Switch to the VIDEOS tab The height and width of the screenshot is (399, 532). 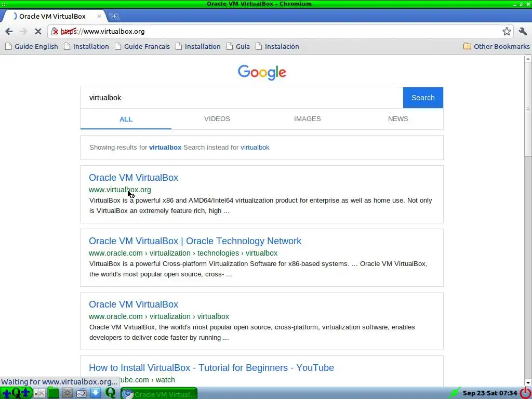pyautogui.click(x=217, y=119)
